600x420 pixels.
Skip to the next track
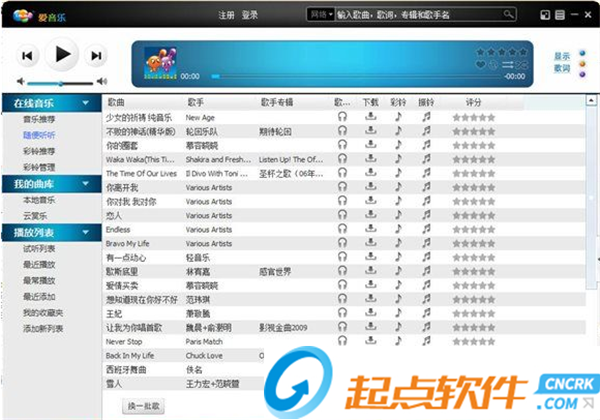tap(96, 56)
